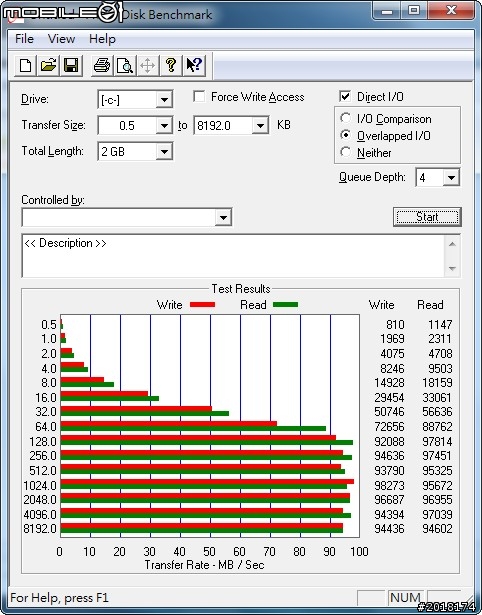Click the green Read legend swatch

coord(286,304)
